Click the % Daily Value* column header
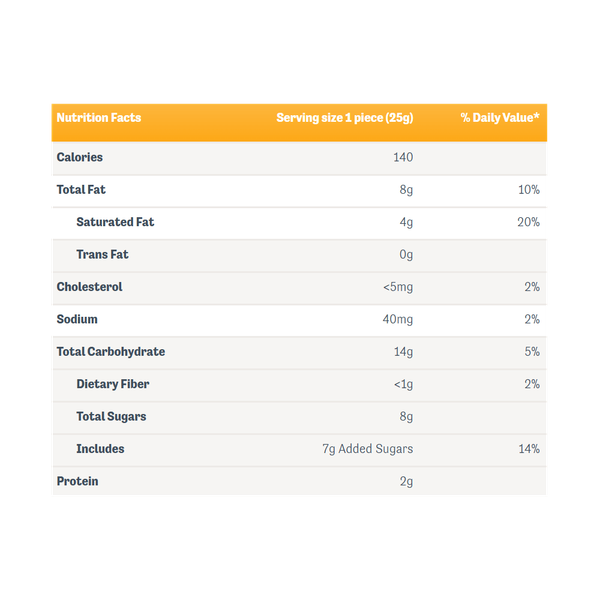The height and width of the screenshot is (600, 600). click(500, 118)
